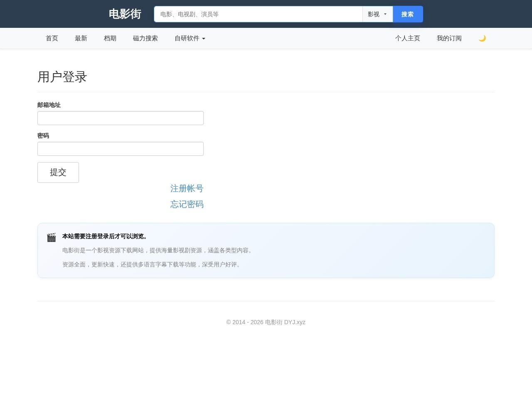Click the 邮箱地址 label
532x399 pixels.
49,105
